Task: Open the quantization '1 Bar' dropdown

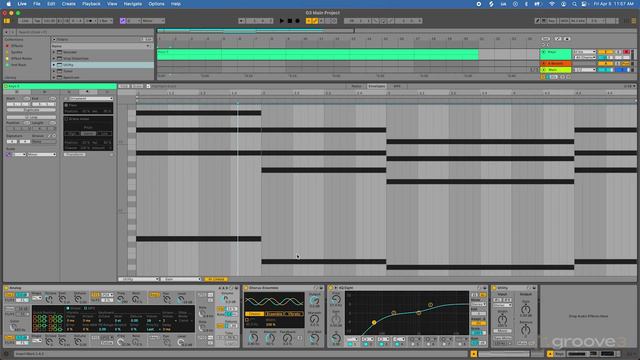Action: tap(105, 21)
